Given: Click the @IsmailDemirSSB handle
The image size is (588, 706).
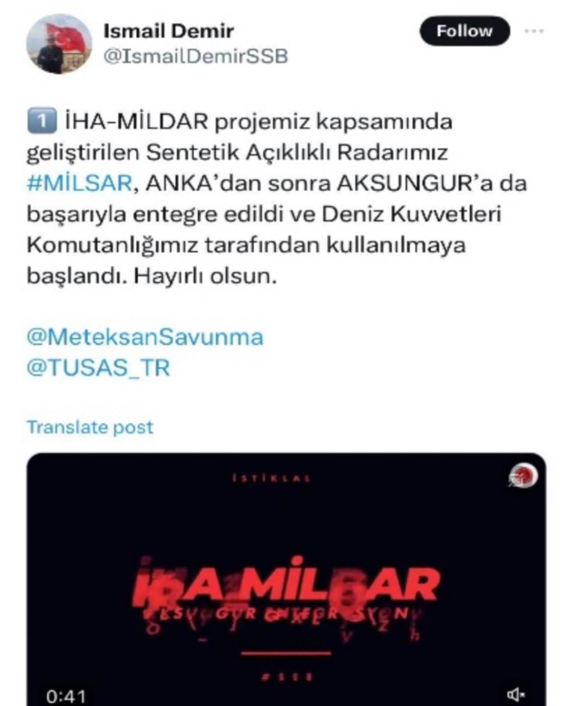Looking at the screenshot, I should click(196, 56).
